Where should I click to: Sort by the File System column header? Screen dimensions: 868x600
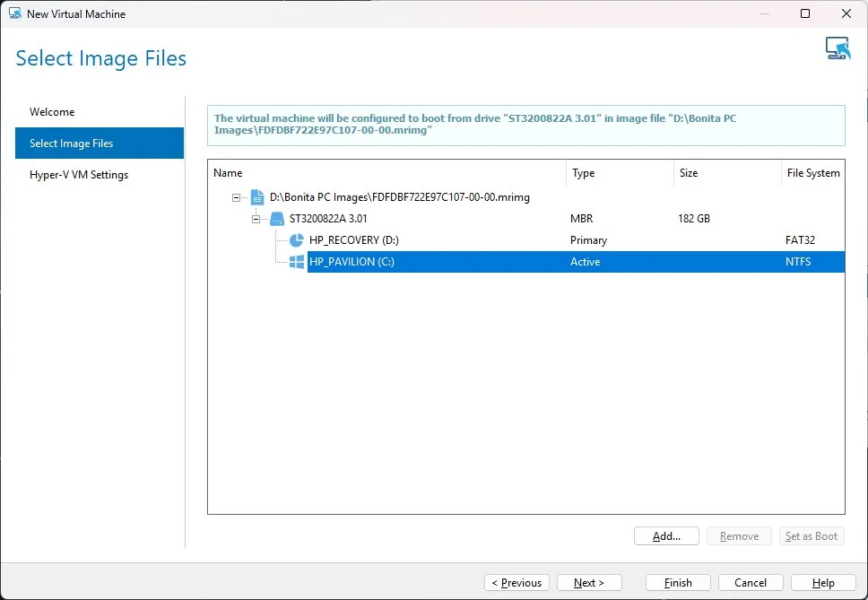pyautogui.click(x=813, y=173)
